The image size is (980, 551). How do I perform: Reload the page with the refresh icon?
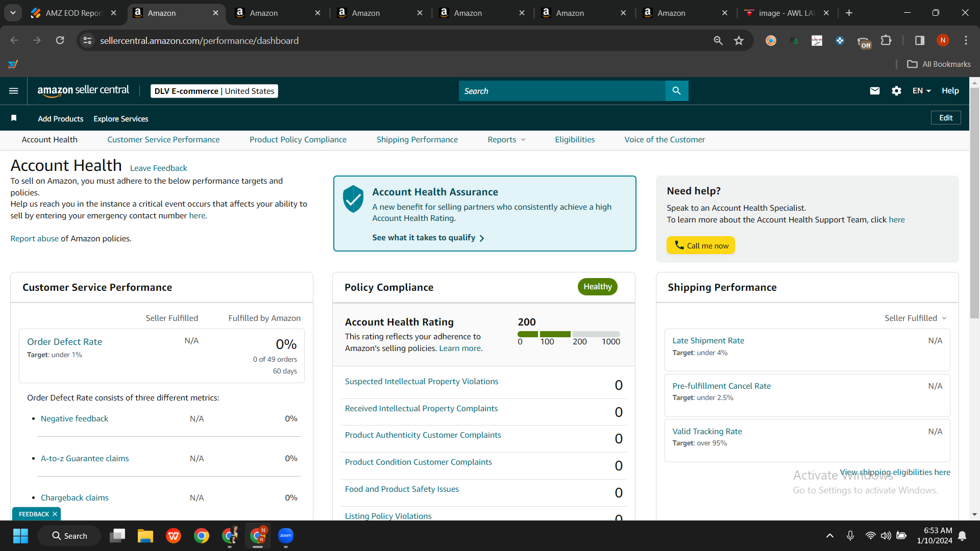click(60, 40)
